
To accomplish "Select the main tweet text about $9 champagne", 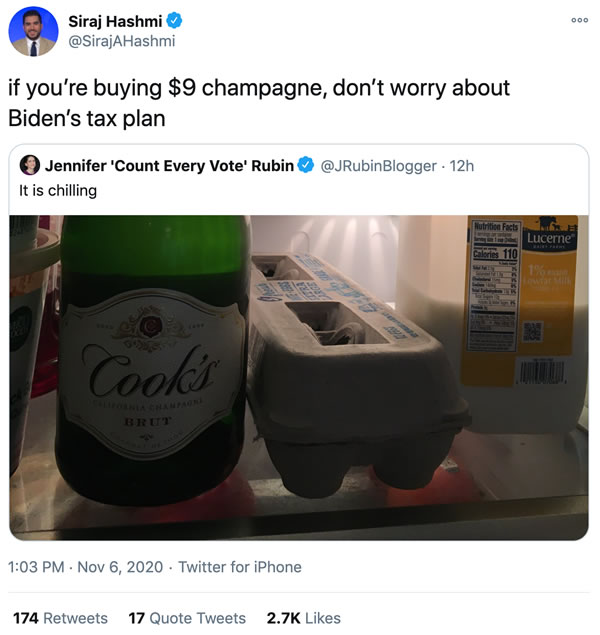I will point(259,101).
